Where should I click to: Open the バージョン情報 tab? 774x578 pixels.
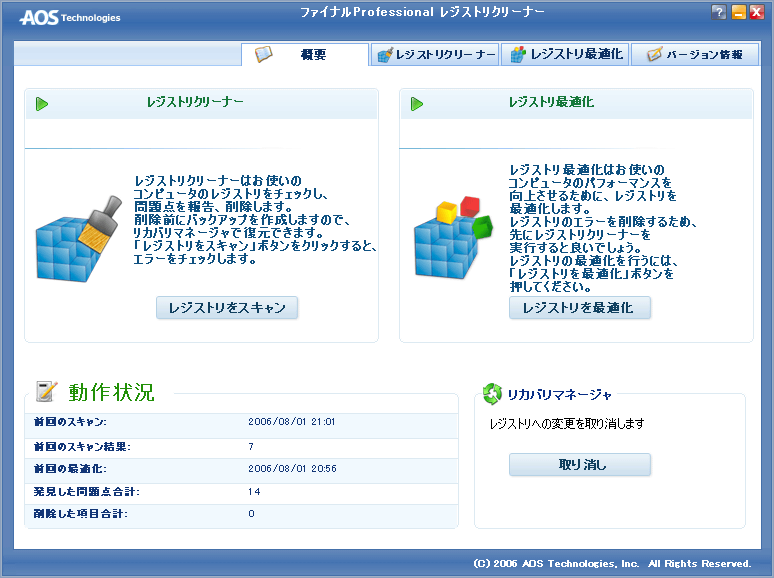[695, 54]
